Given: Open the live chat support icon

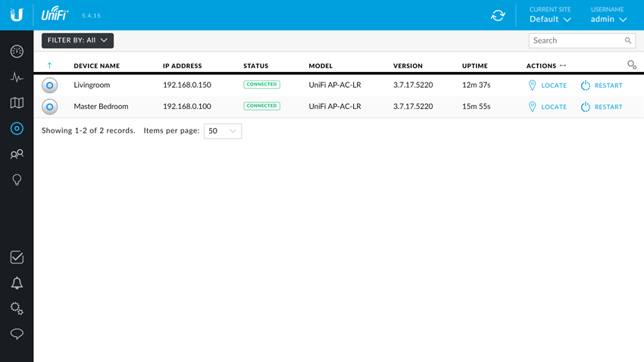Looking at the screenshot, I should coord(17,334).
